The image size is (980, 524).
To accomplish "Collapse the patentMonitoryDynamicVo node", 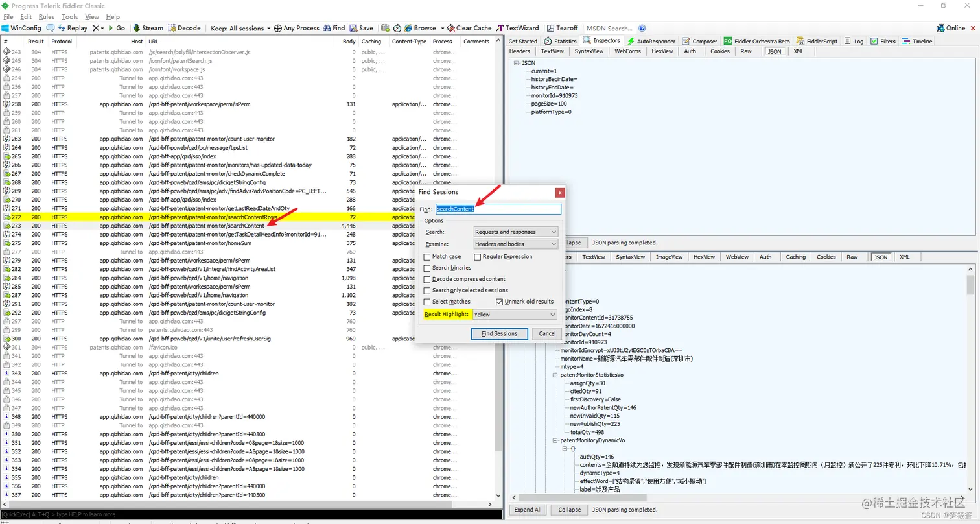I will click(555, 440).
